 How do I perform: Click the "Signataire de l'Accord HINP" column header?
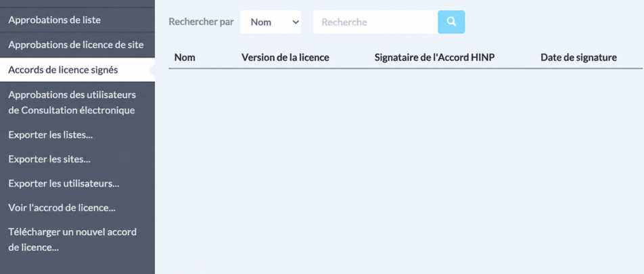coord(434,58)
